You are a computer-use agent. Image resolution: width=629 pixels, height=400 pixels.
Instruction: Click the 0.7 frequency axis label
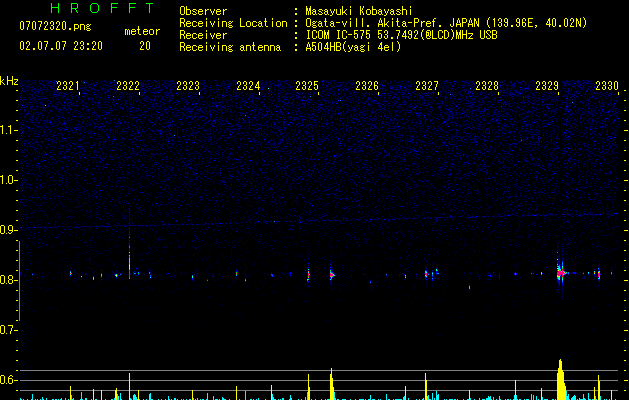[8, 330]
